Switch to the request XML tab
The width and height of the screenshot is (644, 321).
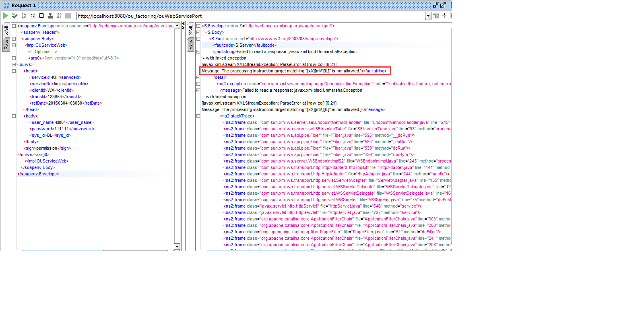[x=6, y=29]
